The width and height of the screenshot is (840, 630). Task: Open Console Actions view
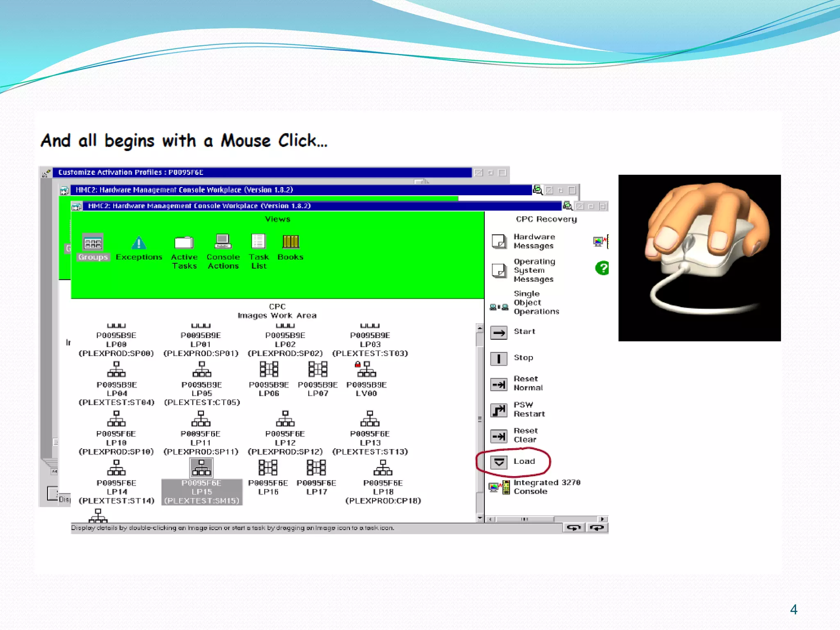pos(223,242)
